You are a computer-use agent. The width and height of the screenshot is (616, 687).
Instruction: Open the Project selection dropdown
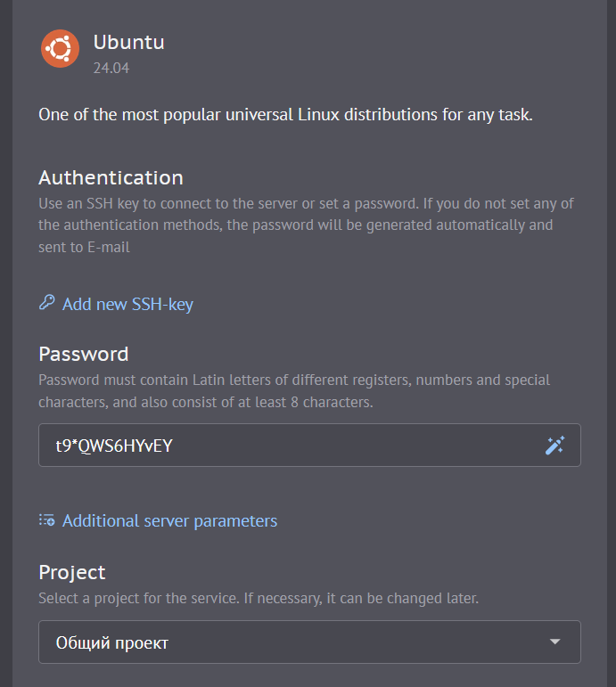click(x=309, y=642)
